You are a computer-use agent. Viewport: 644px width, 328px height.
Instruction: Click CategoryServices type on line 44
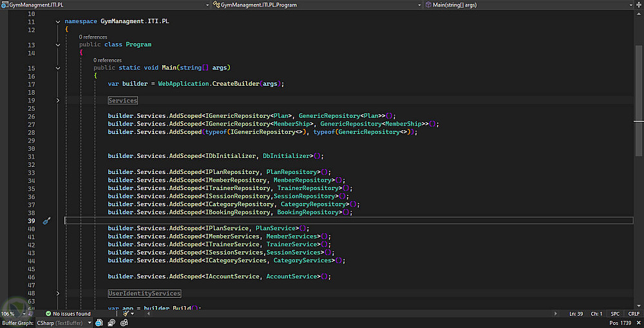(x=302, y=260)
